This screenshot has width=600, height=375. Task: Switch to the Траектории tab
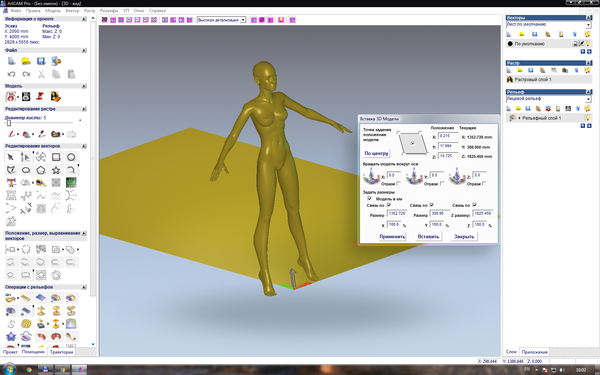pos(61,352)
